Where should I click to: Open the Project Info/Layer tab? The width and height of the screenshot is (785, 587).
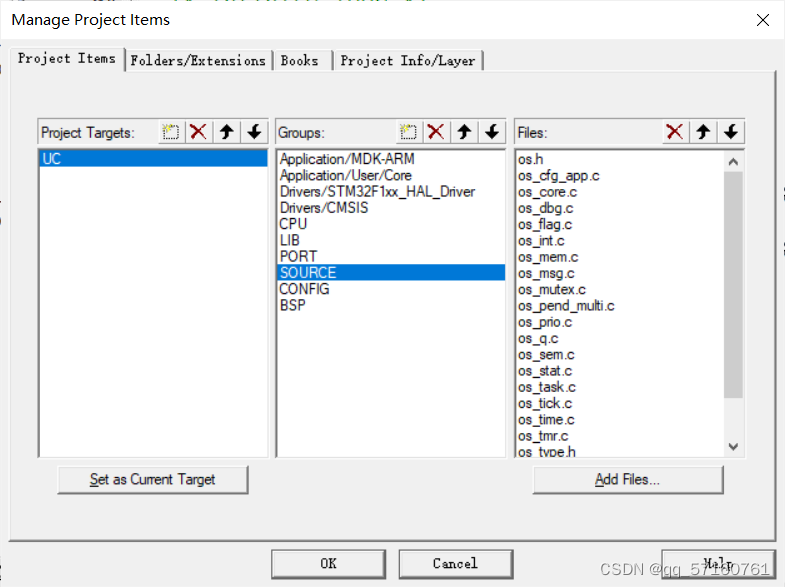click(x=408, y=61)
